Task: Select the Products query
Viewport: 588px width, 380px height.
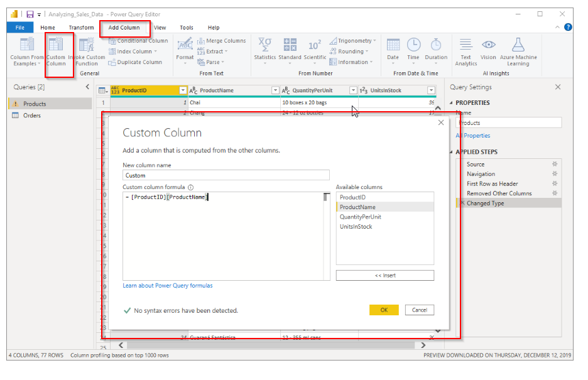Action: (x=50, y=104)
